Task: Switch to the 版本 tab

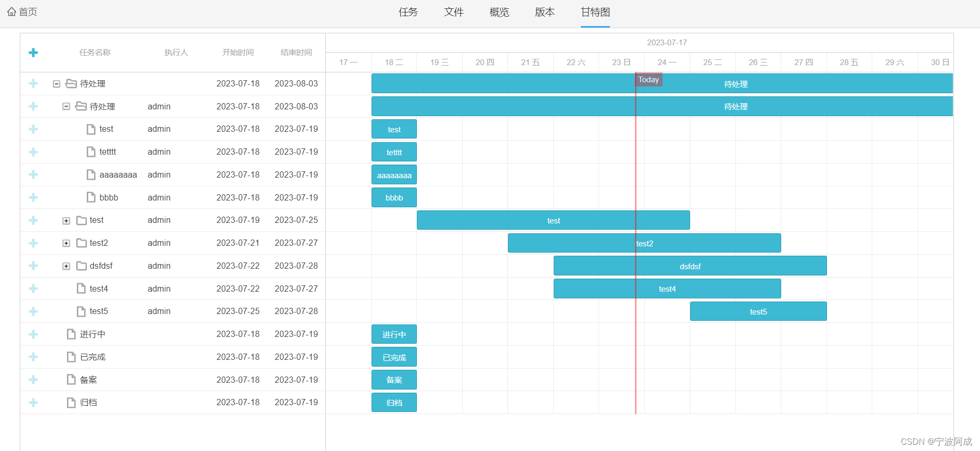Action: tap(545, 12)
